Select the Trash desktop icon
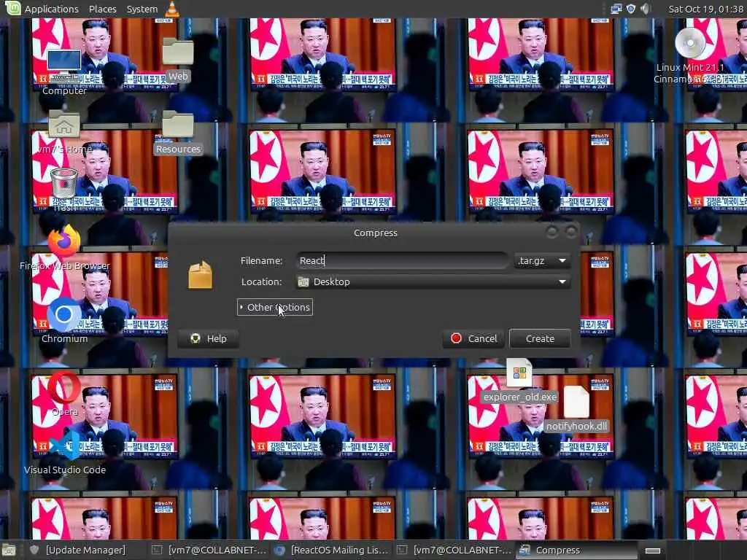Screen dimensions: 747x560 pyautogui.click(x=64, y=183)
